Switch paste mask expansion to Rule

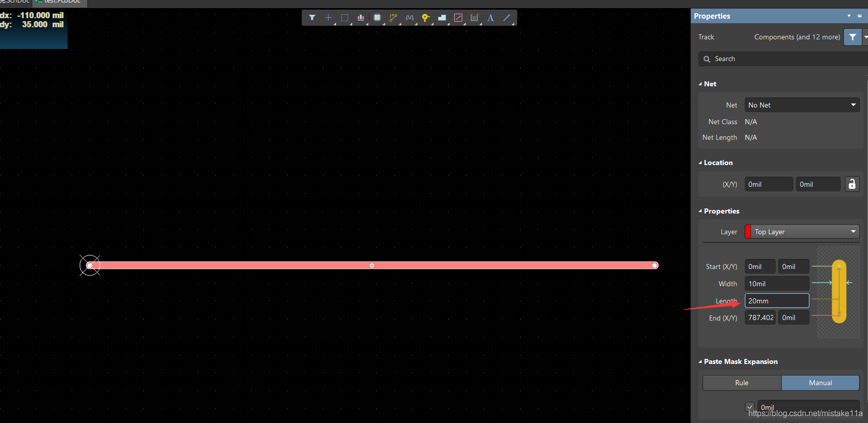(742, 383)
